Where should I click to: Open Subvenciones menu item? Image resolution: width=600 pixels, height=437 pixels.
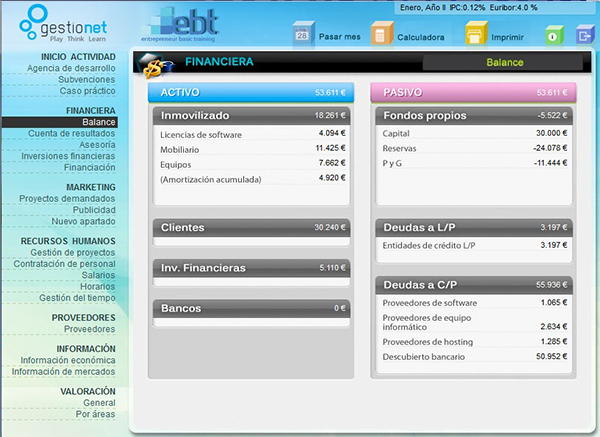pos(86,80)
